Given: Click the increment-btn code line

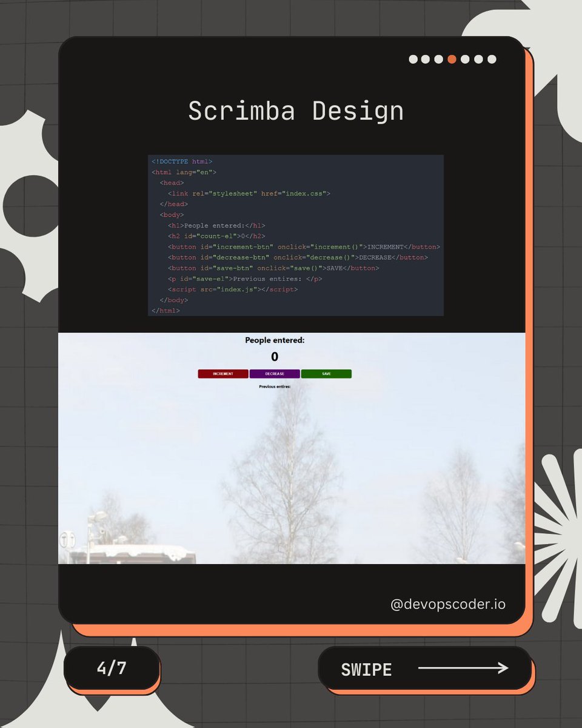Looking at the screenshot, I should 304,247.
